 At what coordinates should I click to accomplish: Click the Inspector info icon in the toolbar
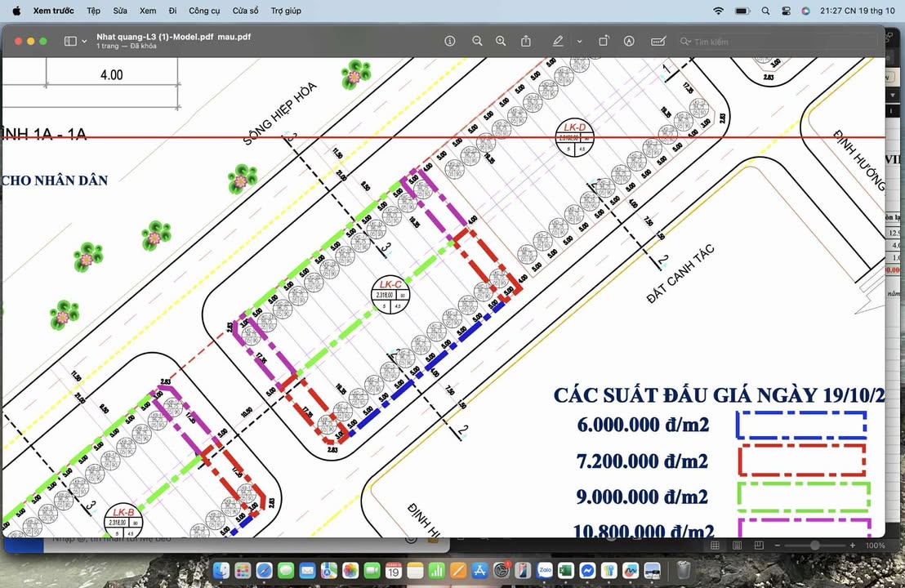tap(450, 41)
